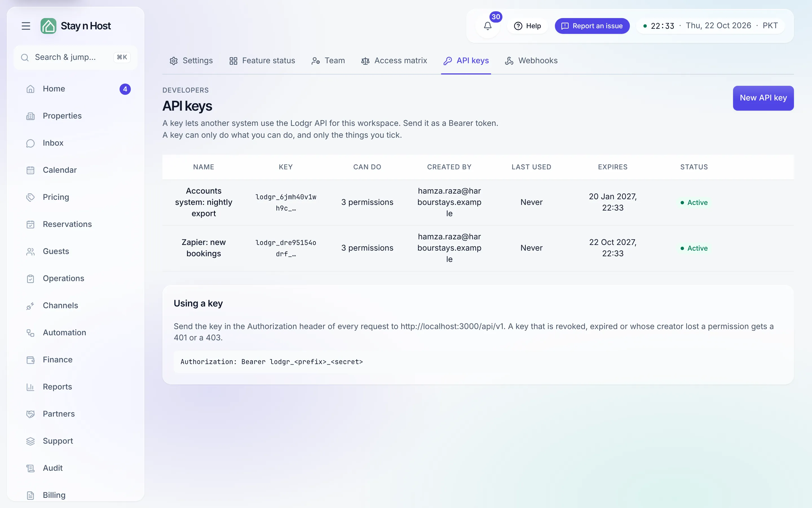The height and width of the screenshot is (508, 812).
Task: Click the Pricing tag icon
Action: 30,197
